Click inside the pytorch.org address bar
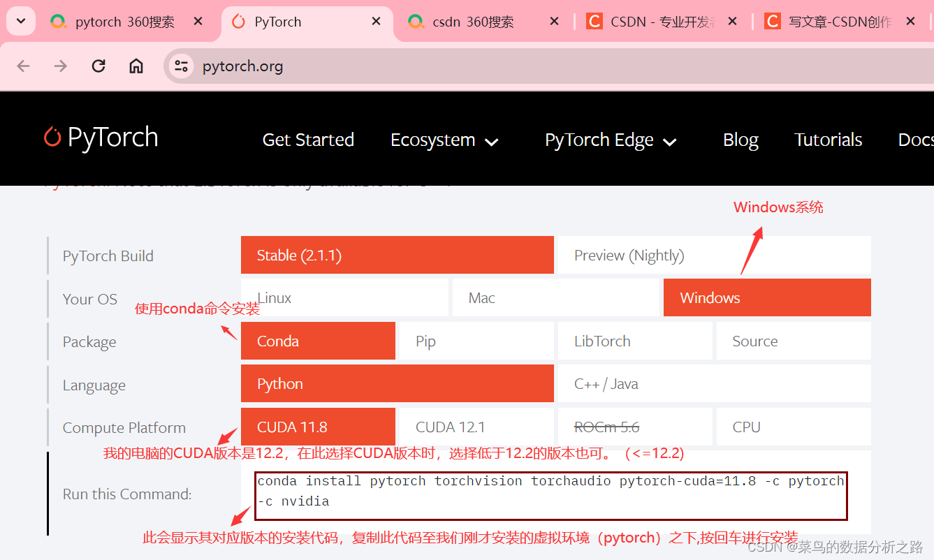The width and height of the screenshot is (934, 560). [x=279, y=66]
